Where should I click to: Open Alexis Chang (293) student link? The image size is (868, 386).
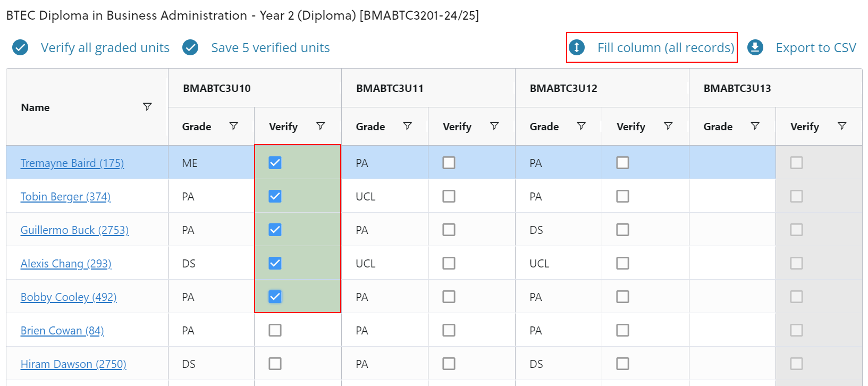[66, 264]
